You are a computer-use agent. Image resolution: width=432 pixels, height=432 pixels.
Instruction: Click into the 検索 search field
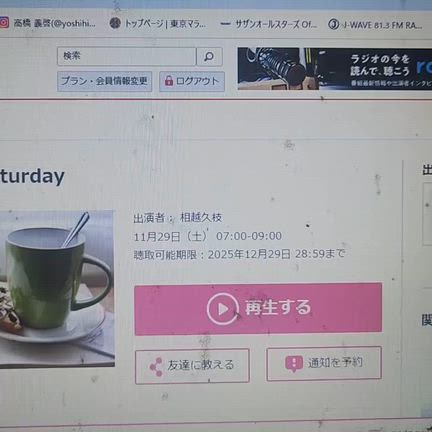click(126, 56)
